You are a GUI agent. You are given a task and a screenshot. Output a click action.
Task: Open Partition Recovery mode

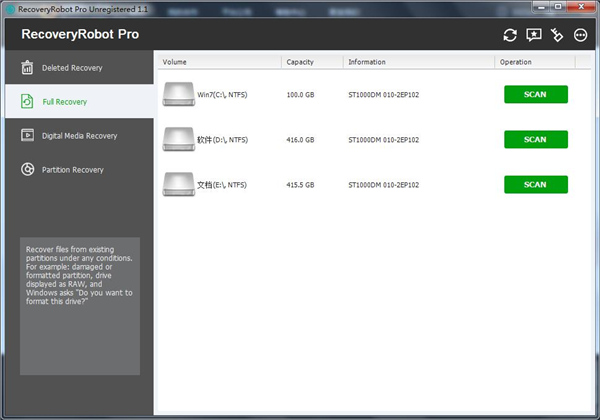[79, 169]
